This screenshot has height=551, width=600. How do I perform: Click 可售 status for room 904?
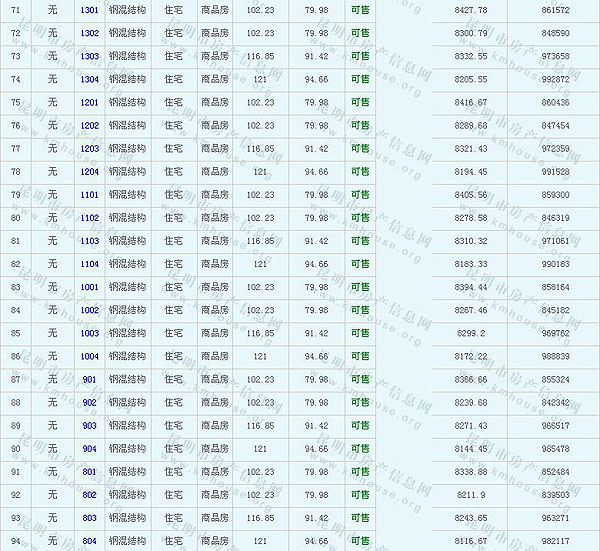(x=360, y=449)
